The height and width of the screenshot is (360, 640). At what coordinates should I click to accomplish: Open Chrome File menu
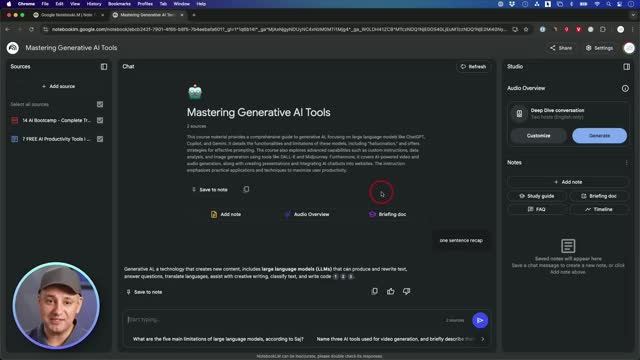tap(45, 4)
